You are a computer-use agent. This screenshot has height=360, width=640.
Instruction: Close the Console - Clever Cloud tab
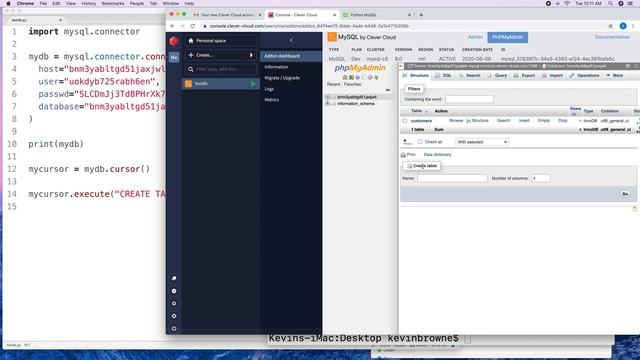coord(335,15)
